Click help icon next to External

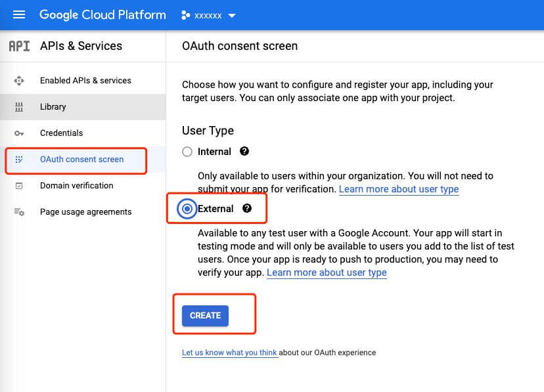[247, 209]
